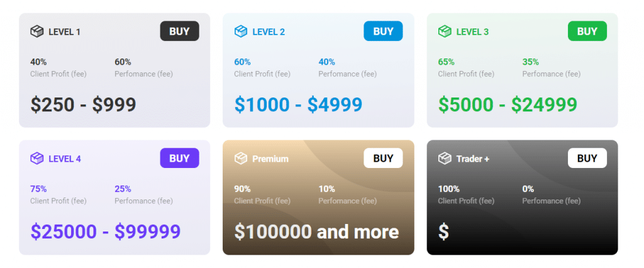Click the $100000 and more text
This screenshot has height=268, width=644.
(x=317, y=232)
